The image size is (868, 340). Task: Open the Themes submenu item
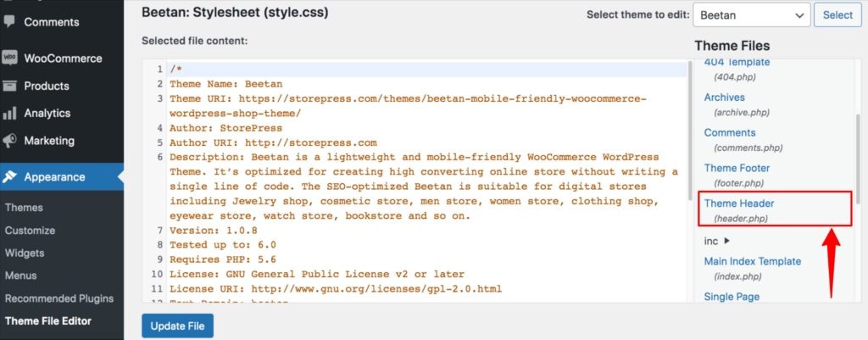click(x=24, y=208)
